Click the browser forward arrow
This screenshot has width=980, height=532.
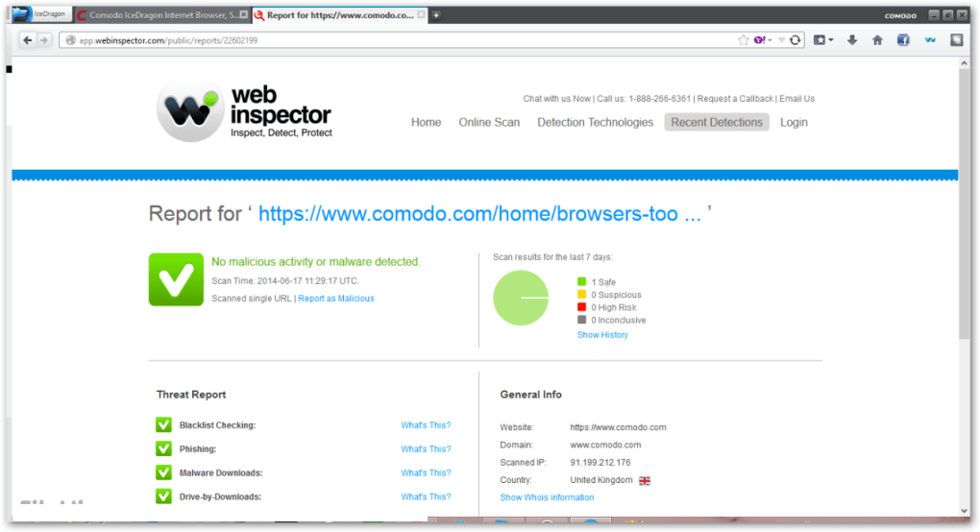pos(44,40)
